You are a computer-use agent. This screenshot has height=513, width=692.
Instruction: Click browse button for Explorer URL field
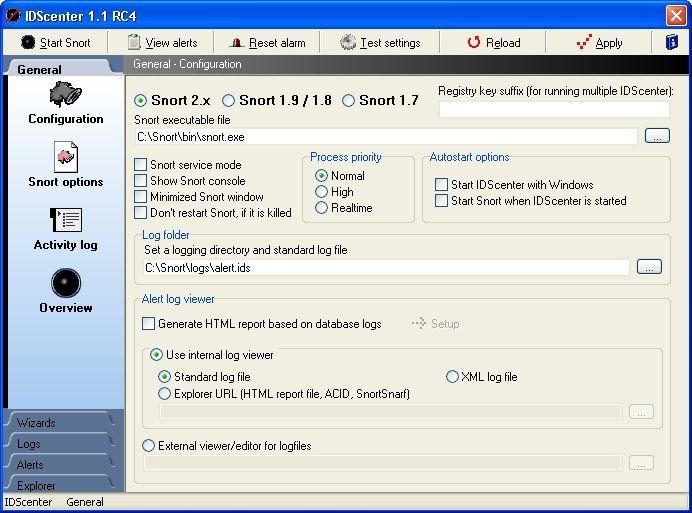point(641,412)
